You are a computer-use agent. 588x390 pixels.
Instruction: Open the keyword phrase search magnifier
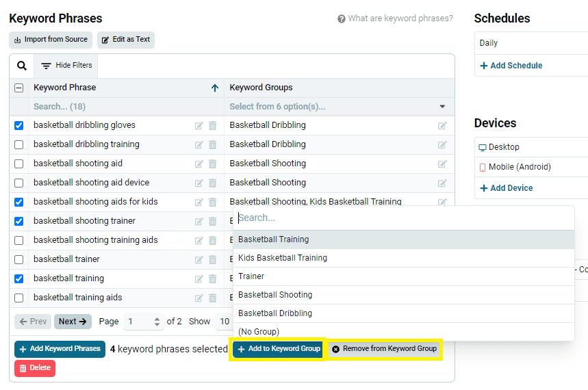point(22,66)
